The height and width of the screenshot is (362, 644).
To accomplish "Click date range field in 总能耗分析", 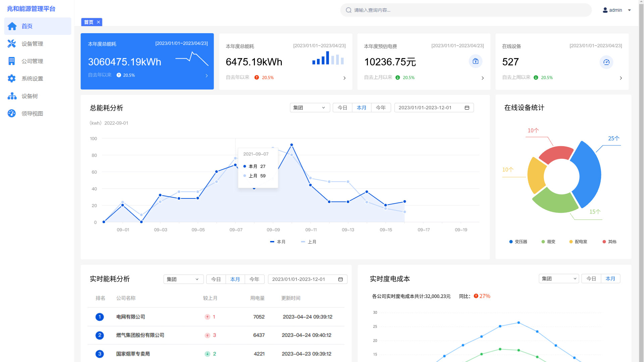I will coord(434,108).
